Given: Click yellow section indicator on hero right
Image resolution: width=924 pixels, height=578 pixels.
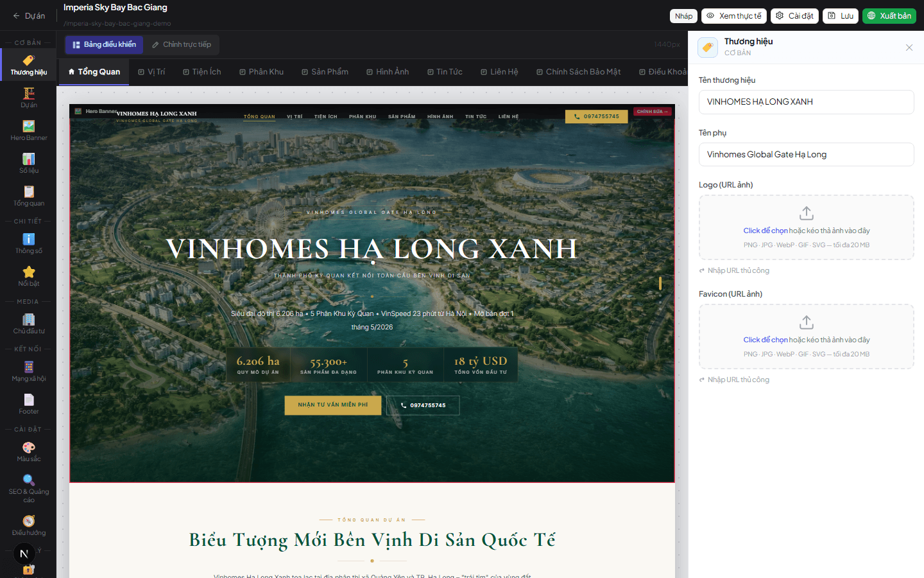Looking at the screenshot, I should 660,283.
